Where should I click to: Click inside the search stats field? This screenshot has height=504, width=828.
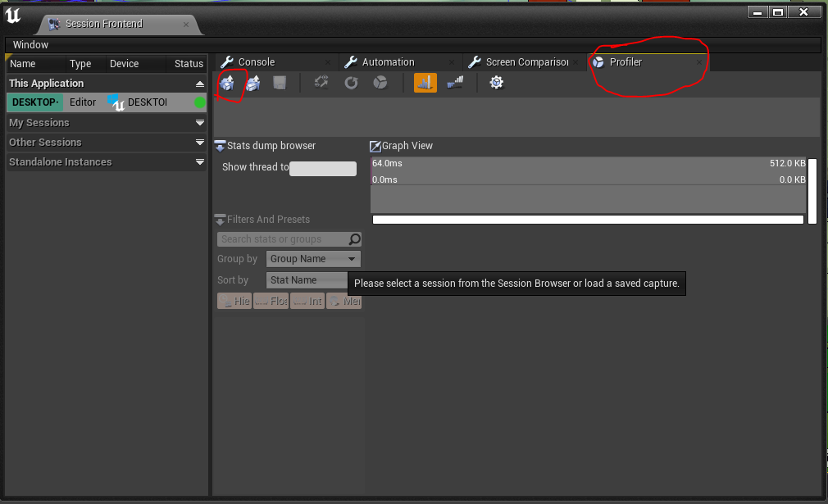[283, 238]
